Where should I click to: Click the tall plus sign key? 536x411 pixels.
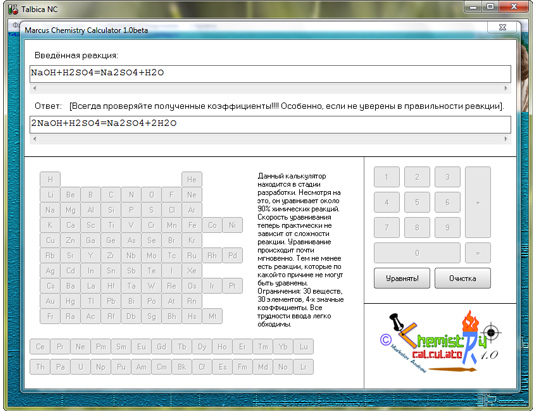point(478,202)
